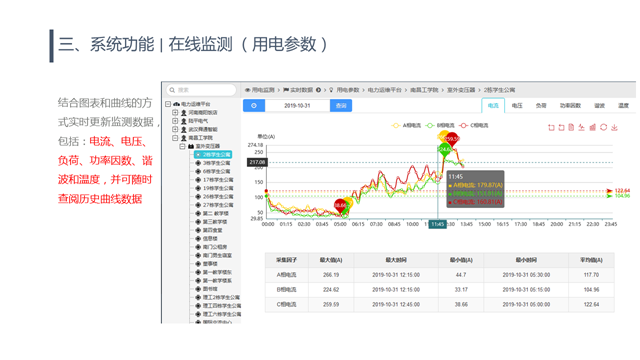
Task: Select 26栋学生公寓 in the tree
Action: click(218, 197)
